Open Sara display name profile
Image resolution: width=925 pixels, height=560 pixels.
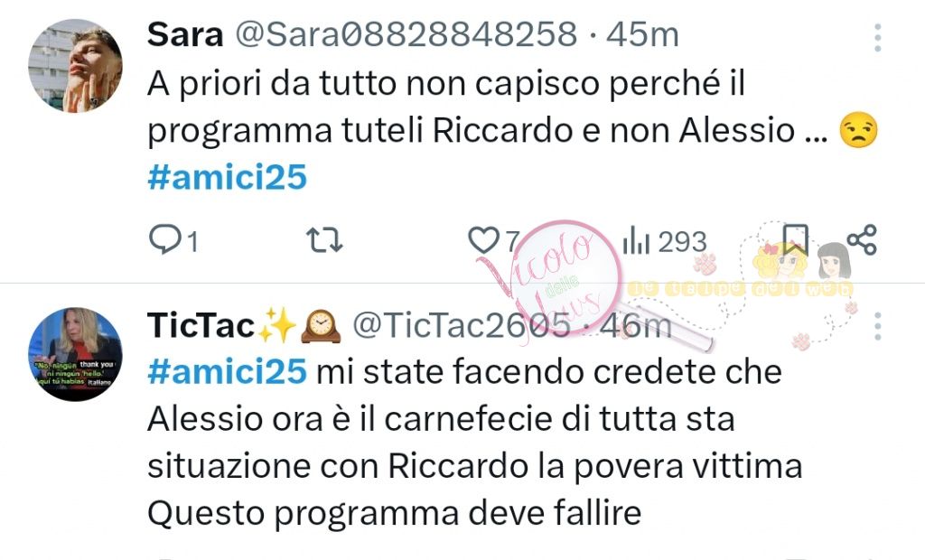pos(185,34)
